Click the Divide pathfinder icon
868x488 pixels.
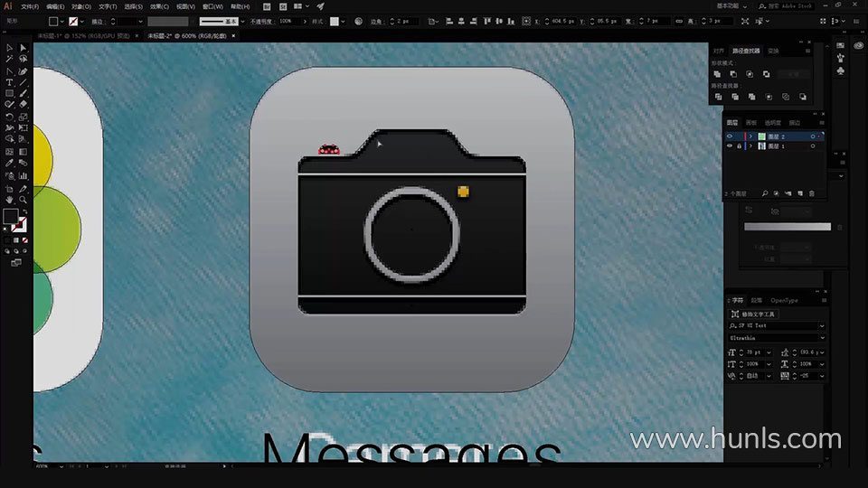pos(718,97)
